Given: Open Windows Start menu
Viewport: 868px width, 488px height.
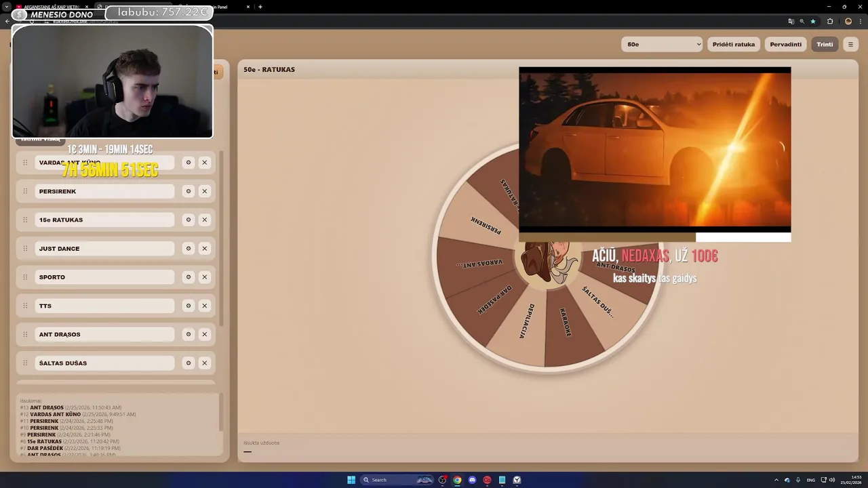Looking at the screenshot, I should 351,480.
